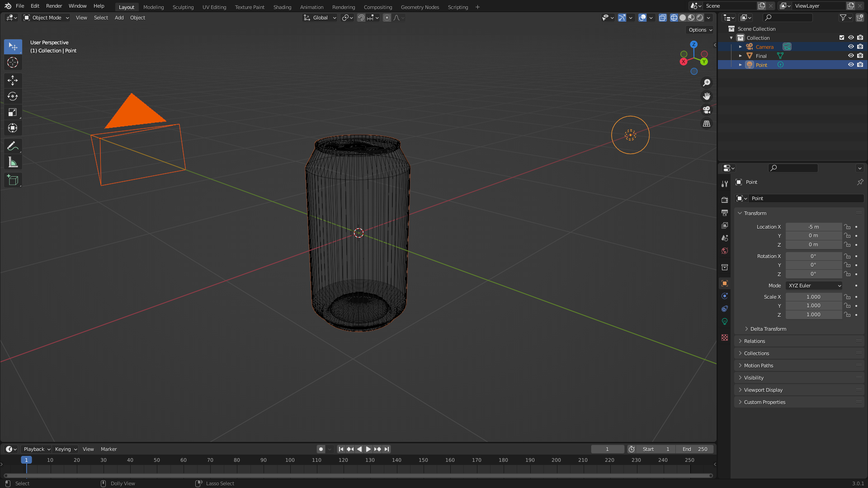
Task: Switch orthographic/perspective grid icon
Action: 707,123
